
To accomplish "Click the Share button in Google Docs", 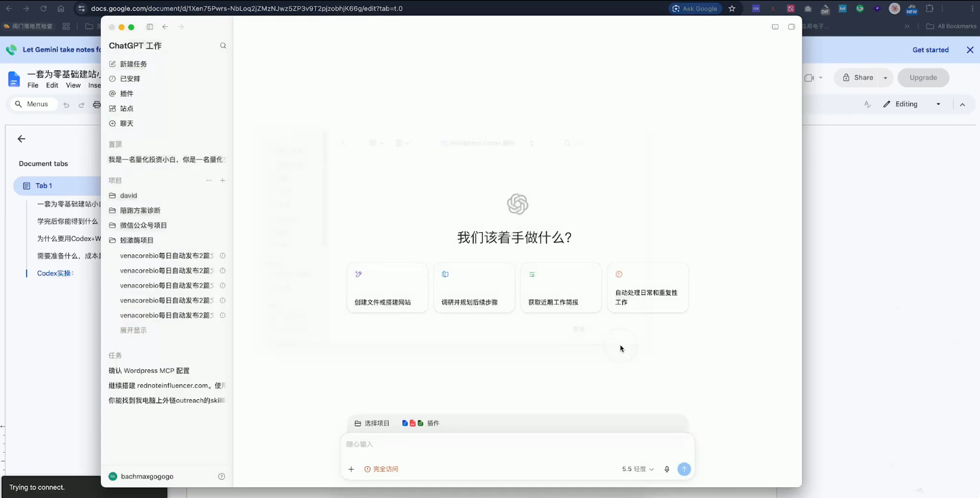I will pos(857,78).
